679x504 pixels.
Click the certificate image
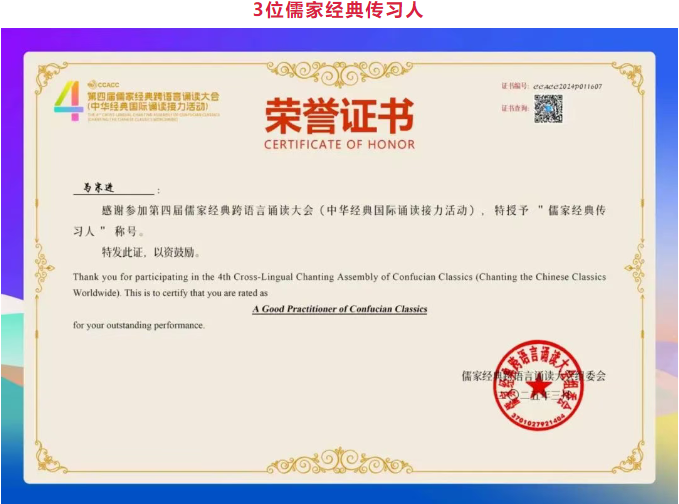click(340, 266)
